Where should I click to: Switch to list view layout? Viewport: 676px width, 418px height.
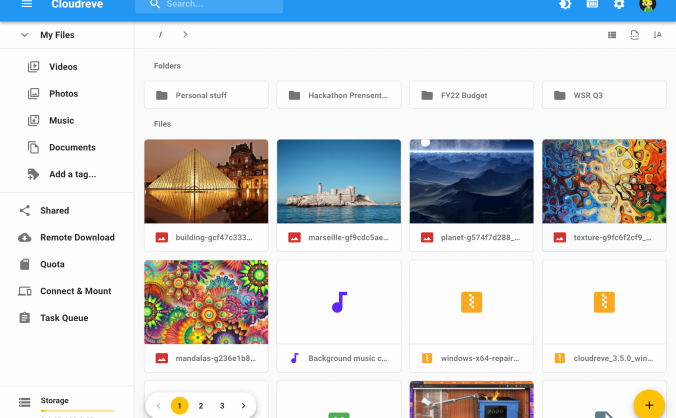coord(612,35)
